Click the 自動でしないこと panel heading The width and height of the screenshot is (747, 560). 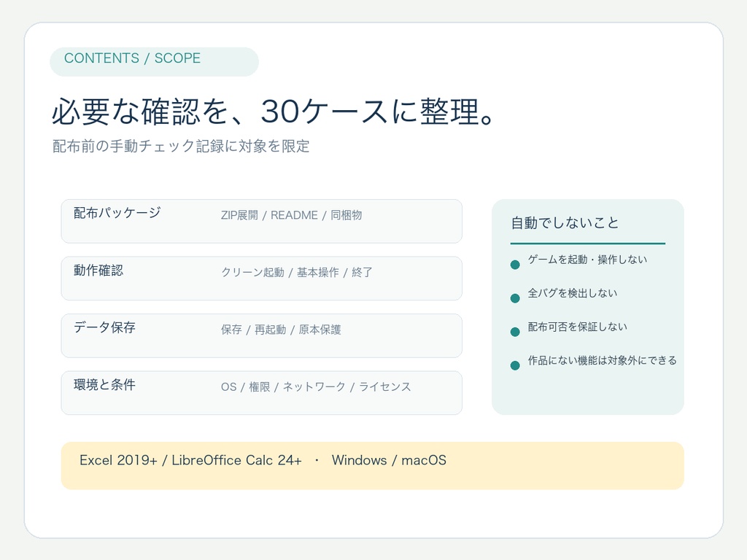tap(565, 223)
